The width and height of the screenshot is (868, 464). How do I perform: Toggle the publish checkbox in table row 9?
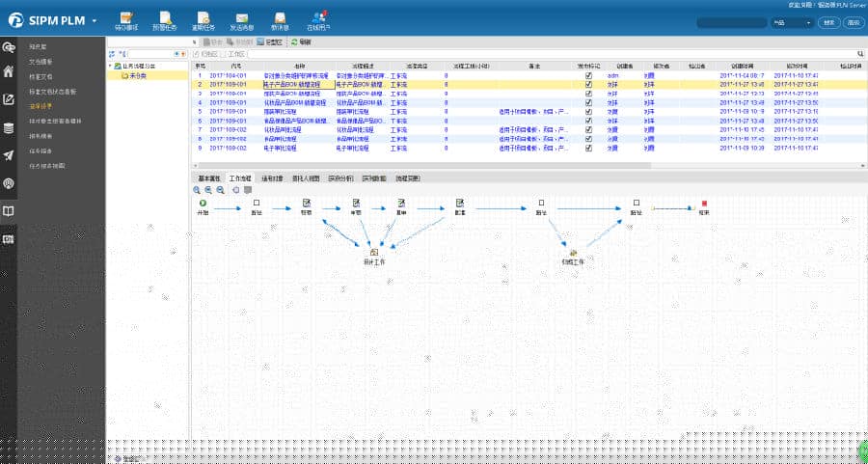pos(589,149)
